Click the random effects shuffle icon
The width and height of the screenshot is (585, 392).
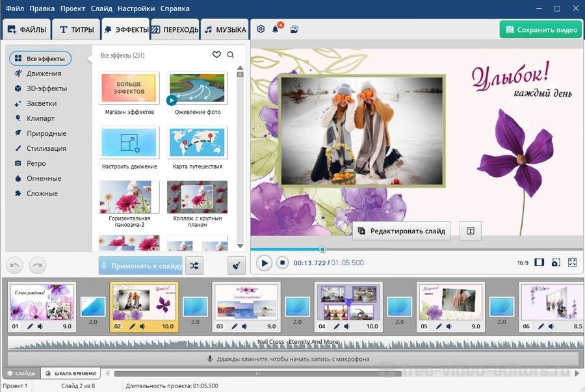(x=194, y=265)
